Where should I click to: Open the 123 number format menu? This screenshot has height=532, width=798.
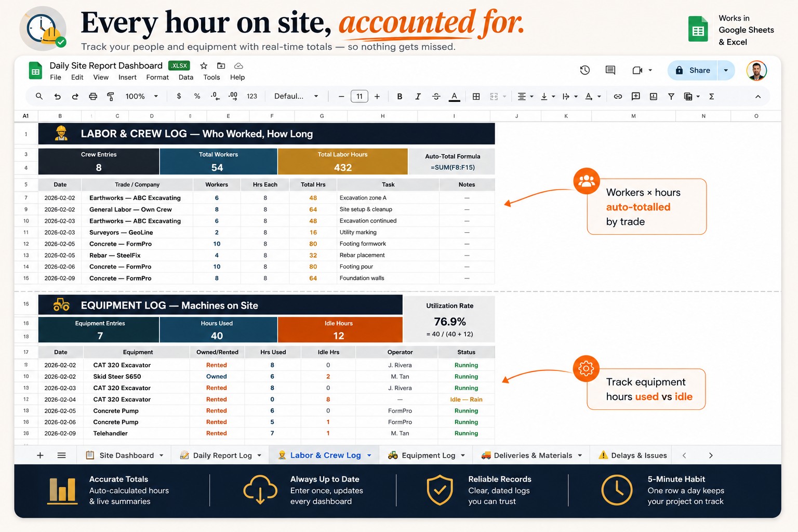coord(252,96)
